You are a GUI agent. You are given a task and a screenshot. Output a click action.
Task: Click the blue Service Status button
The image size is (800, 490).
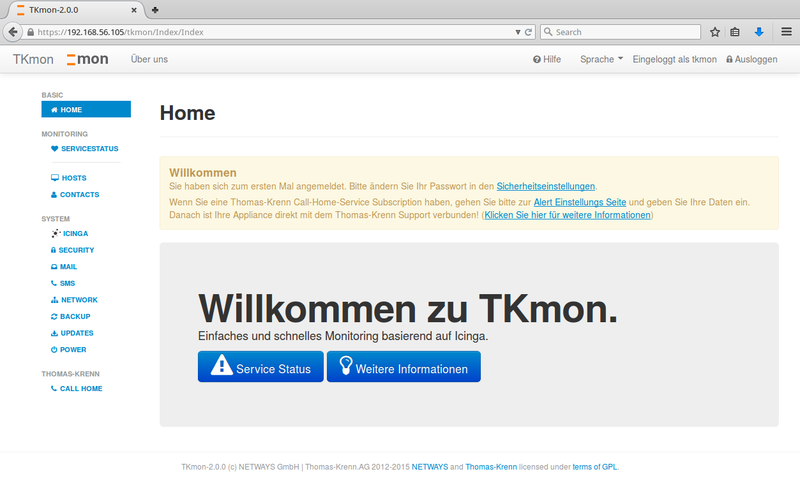click(x=261, y=366)
